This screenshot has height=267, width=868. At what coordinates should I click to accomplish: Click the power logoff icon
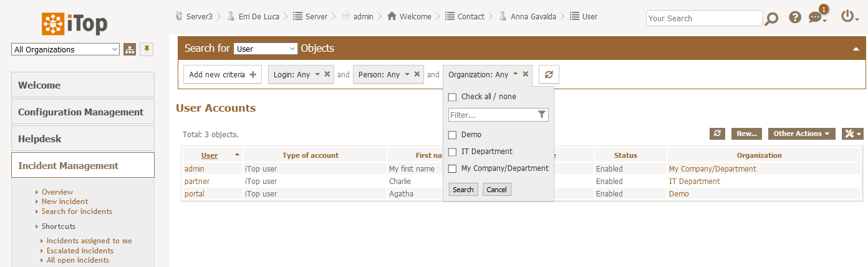pos(848,17)
